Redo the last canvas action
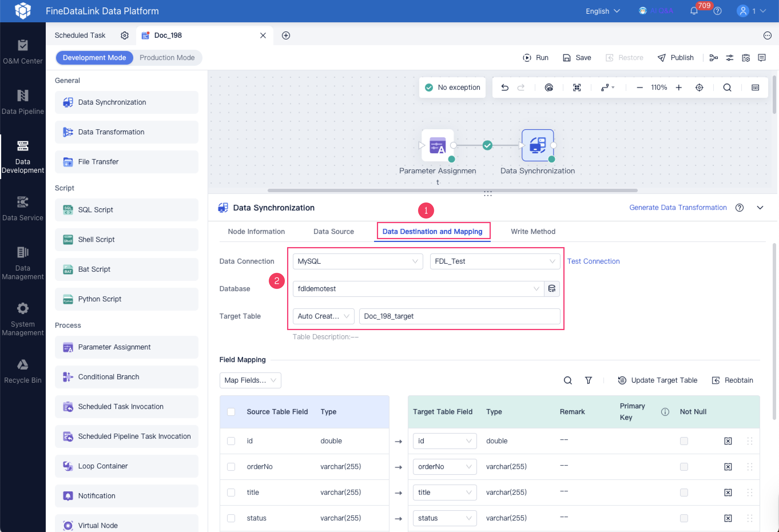Viewport: 779px width, 532px height. (520, 88)
